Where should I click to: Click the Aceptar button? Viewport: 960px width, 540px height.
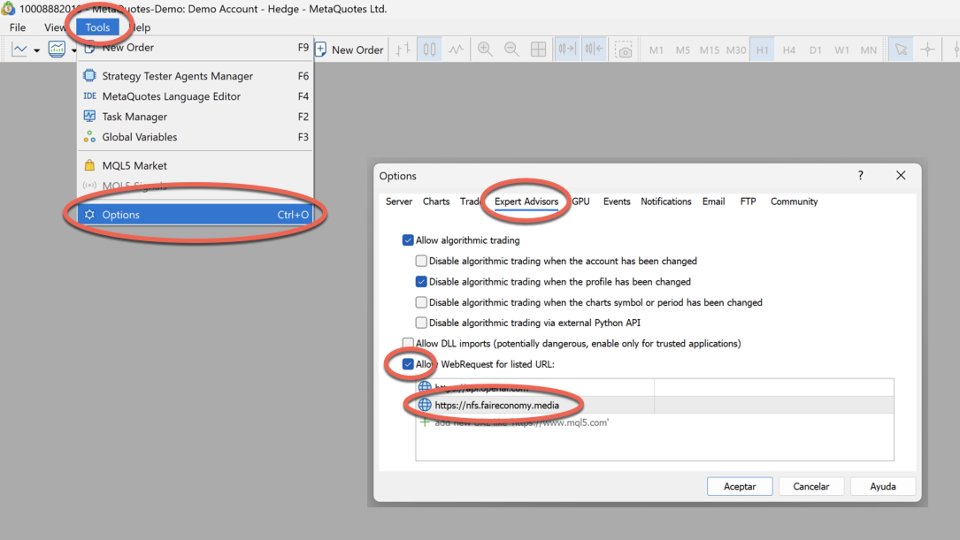click(740, 486)
